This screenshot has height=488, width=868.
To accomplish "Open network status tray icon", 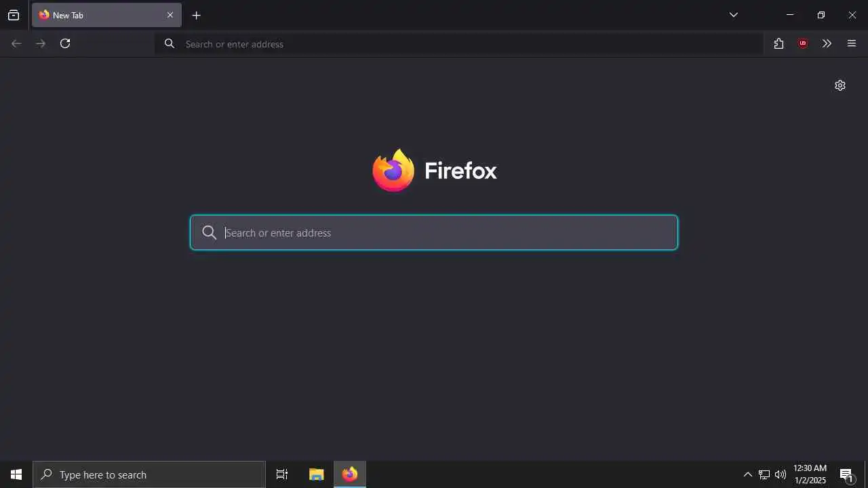I will pos(764,474).
